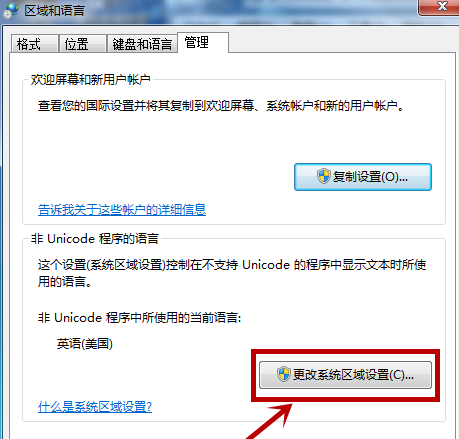Click shield icon on 更改系统区域设置 button

[283, 374]
